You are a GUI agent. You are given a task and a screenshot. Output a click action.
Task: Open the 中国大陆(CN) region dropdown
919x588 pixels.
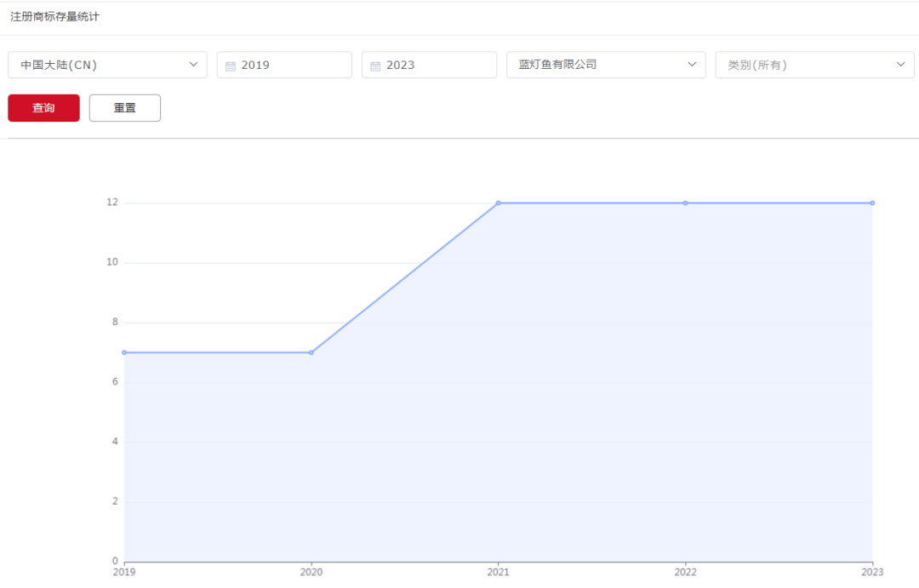pyautogui.click(x=107, y=65)
